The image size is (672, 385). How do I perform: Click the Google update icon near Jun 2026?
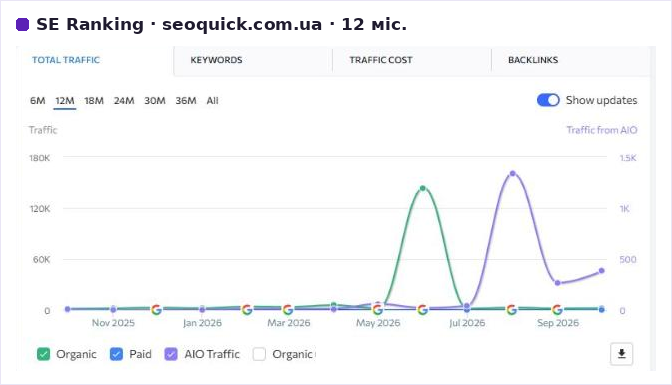(423, 309)
